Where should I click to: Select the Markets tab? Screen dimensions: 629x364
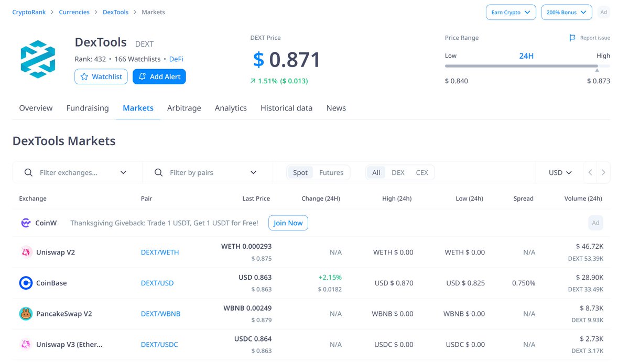138,108
